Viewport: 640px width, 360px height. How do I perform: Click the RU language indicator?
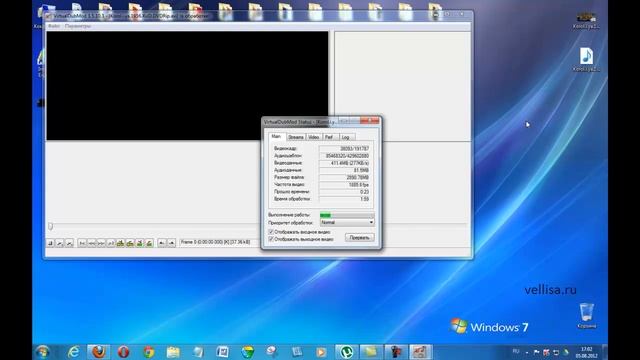[516, 351]
